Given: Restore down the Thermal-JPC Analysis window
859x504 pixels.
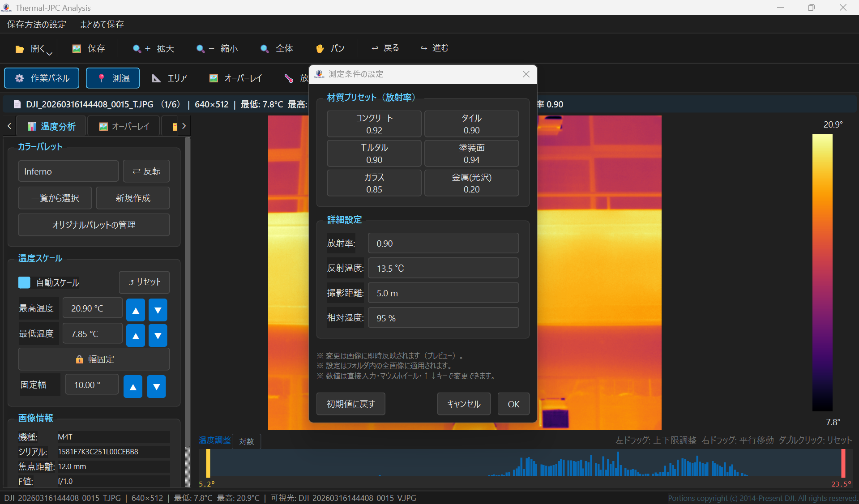Looking at the screenshot, I should tap(811, 8).
